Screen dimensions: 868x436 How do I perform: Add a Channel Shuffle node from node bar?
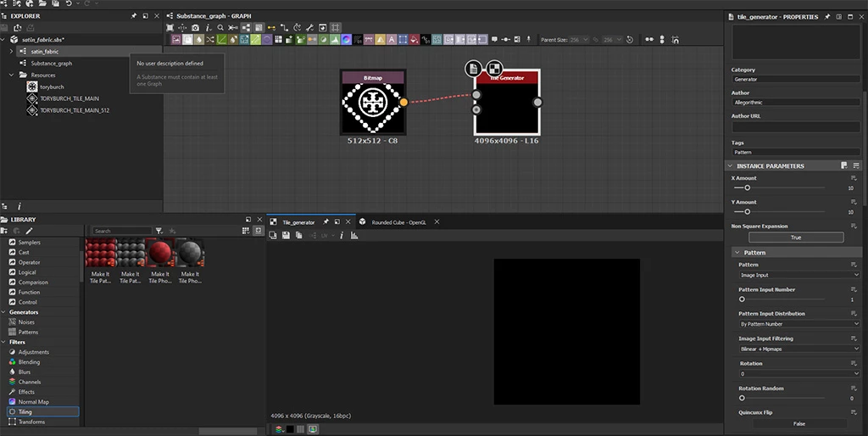click(x=210, y=39)
